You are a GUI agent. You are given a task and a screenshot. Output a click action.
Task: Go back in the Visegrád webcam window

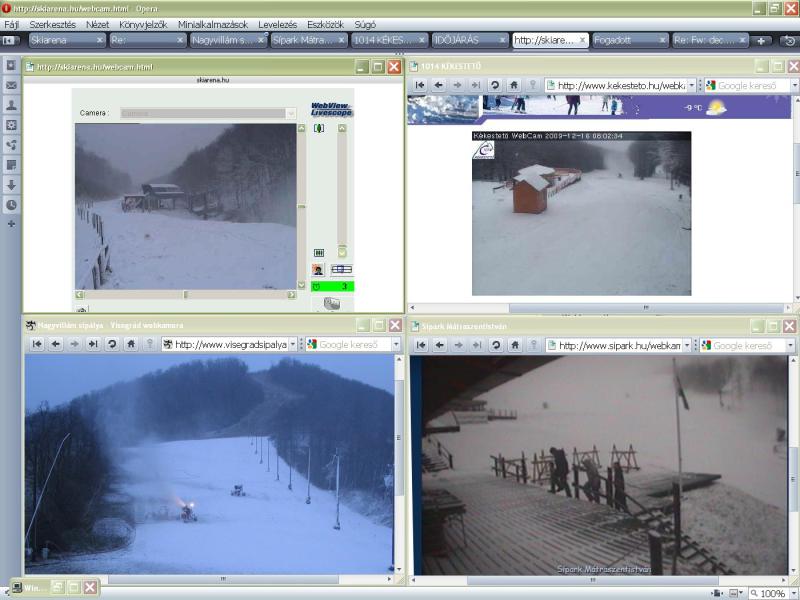(56, 344)
